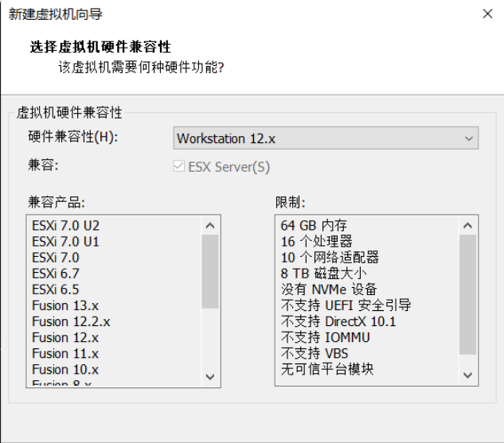Screen dimensions: 504x443
Task: Click the compatible products list down arrow
Action: coord(210,376)
